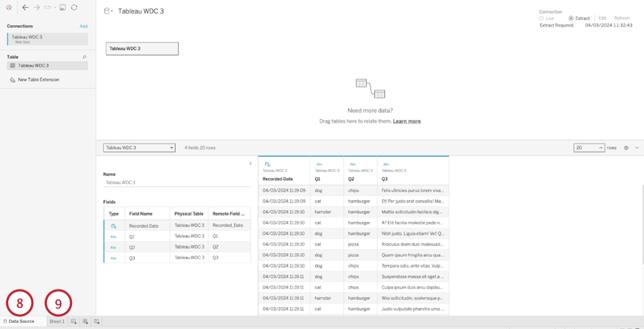The width and height of the screenshot is (644, 329).
Task: Click the cell starting 'Felis ultricies purus'
Action: (413, 190)
